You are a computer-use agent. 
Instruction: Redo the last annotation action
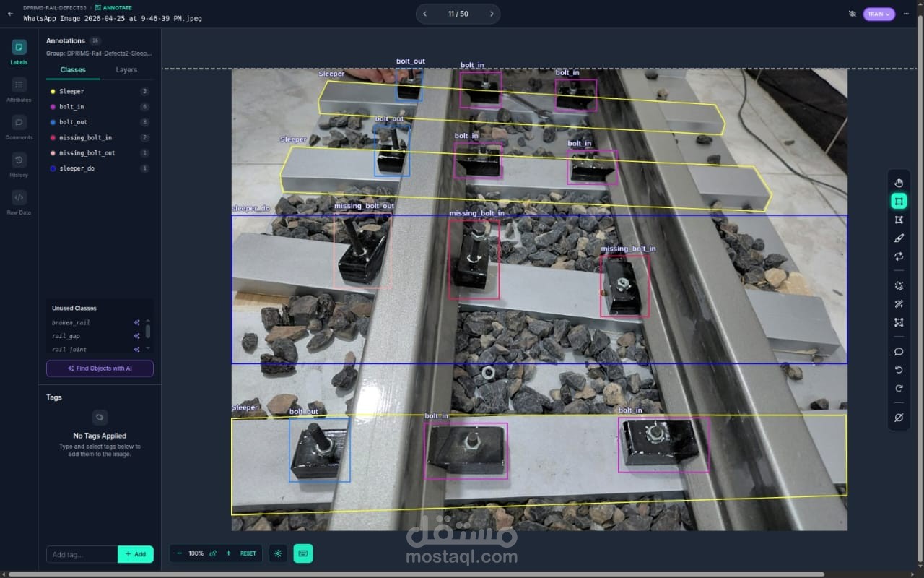click(899, 389)
